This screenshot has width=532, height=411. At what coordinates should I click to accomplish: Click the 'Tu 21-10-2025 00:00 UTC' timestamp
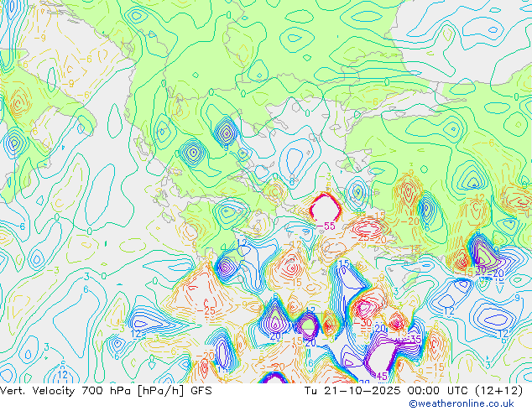(387, 391)
